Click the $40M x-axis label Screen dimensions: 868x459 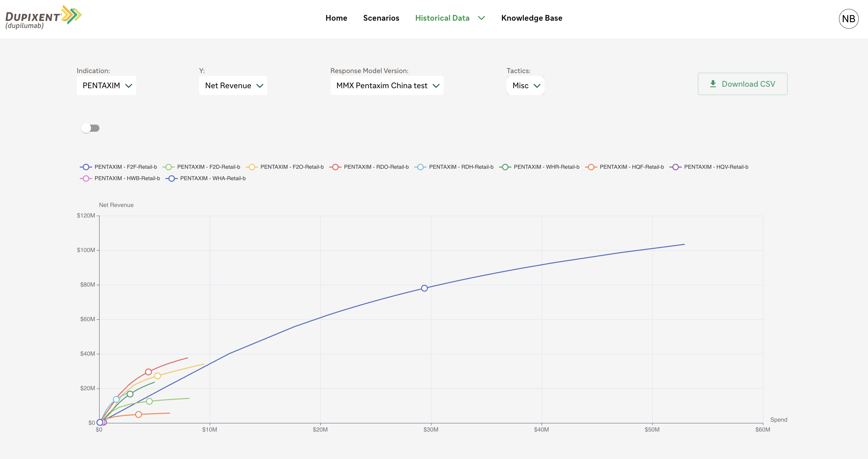(541, 430)
